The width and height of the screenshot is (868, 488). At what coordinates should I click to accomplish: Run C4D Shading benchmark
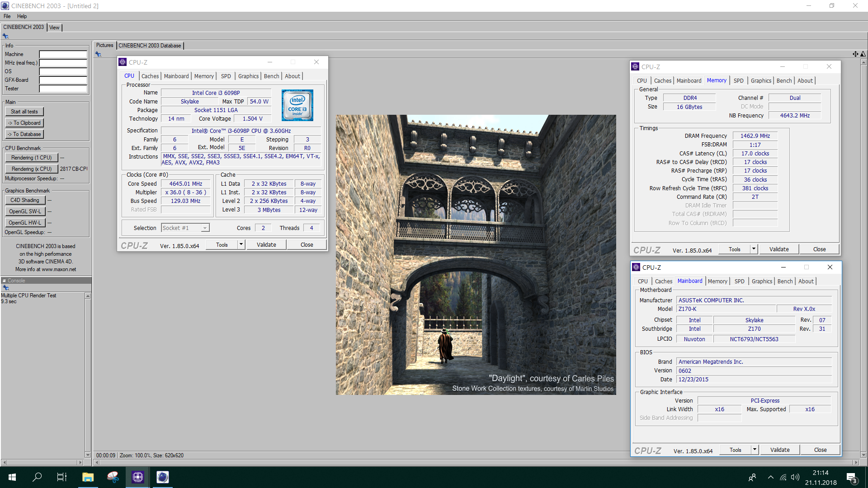click(25, 200)
